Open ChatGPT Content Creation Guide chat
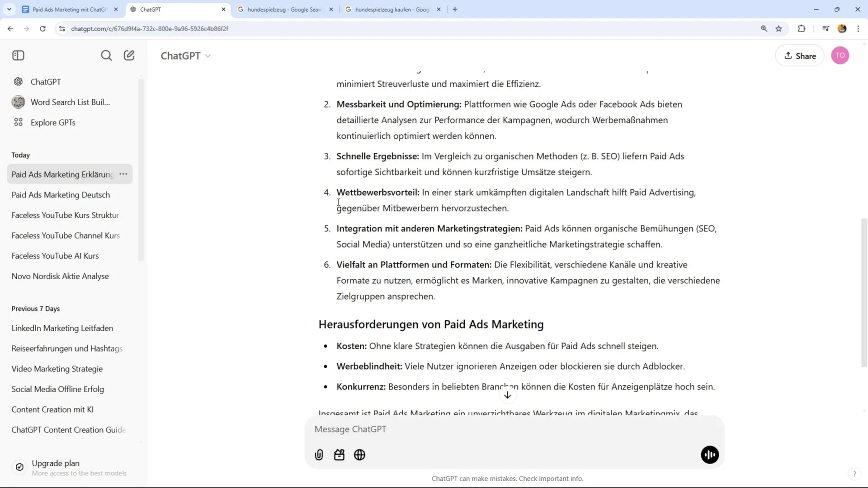This screenshot has width=868, height=488. (69, 430)
